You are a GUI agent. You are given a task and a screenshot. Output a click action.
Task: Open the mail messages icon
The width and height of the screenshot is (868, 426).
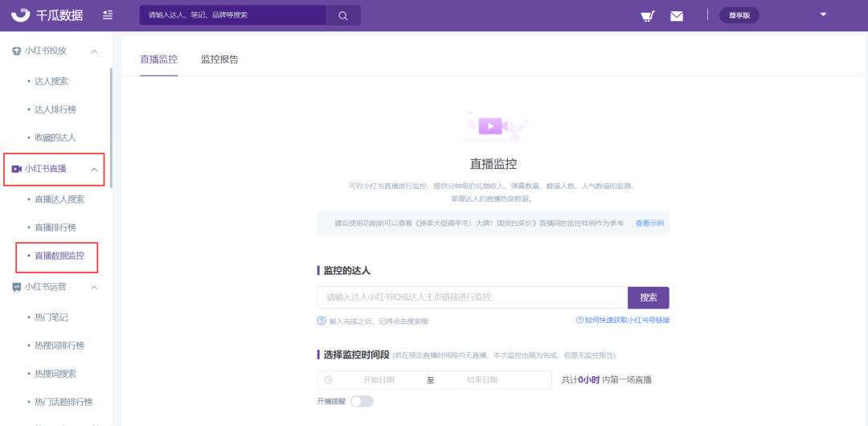click(x=677, y=15)
